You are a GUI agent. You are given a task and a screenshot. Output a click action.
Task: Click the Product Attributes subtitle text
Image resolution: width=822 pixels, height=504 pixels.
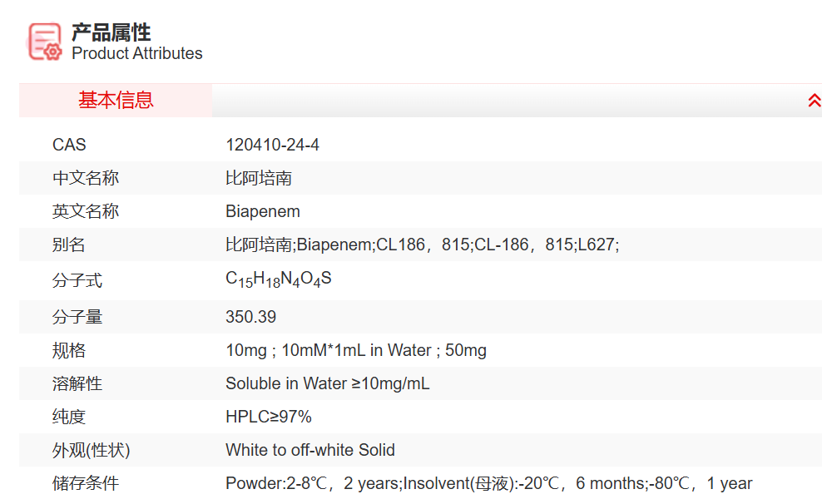coord(137,54)
